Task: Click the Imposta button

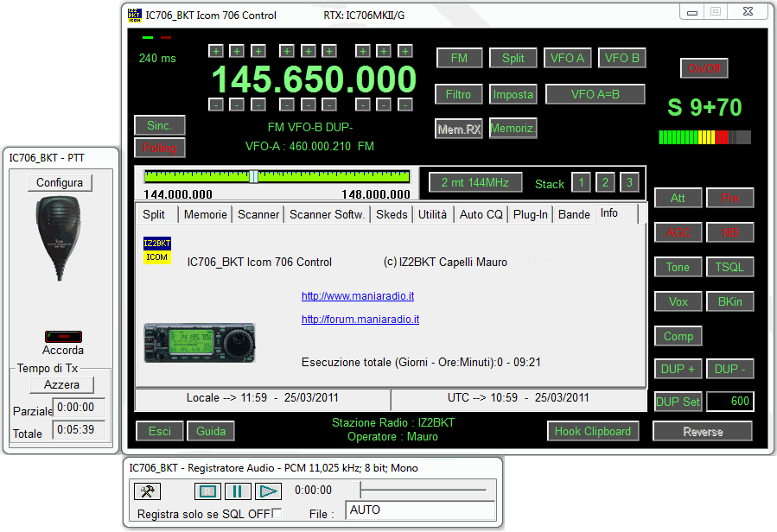Action: [513, 94]
